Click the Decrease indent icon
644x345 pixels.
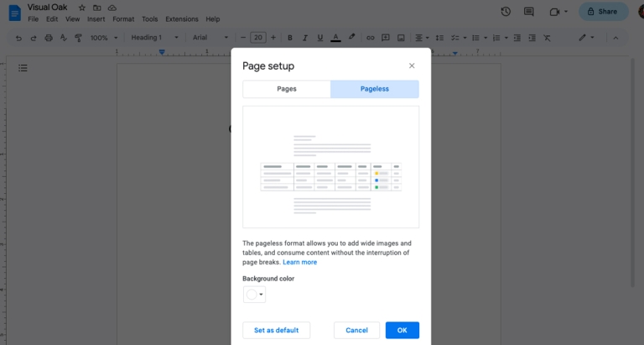tap(517, 38)
